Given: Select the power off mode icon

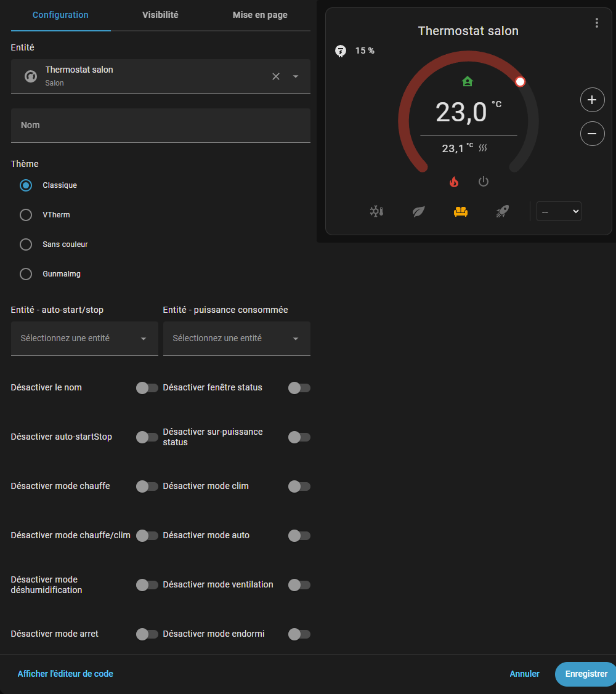Looking at the screenshot, I should coord(484,181).
